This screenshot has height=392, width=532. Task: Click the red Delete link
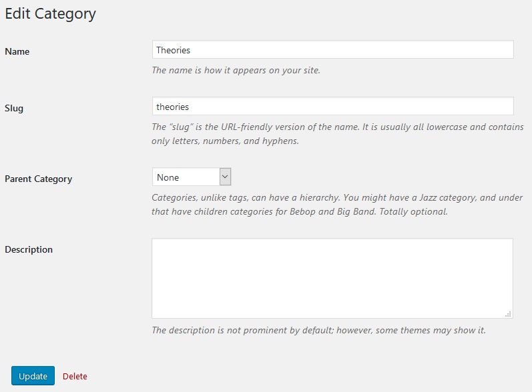(x=75, y=376)
